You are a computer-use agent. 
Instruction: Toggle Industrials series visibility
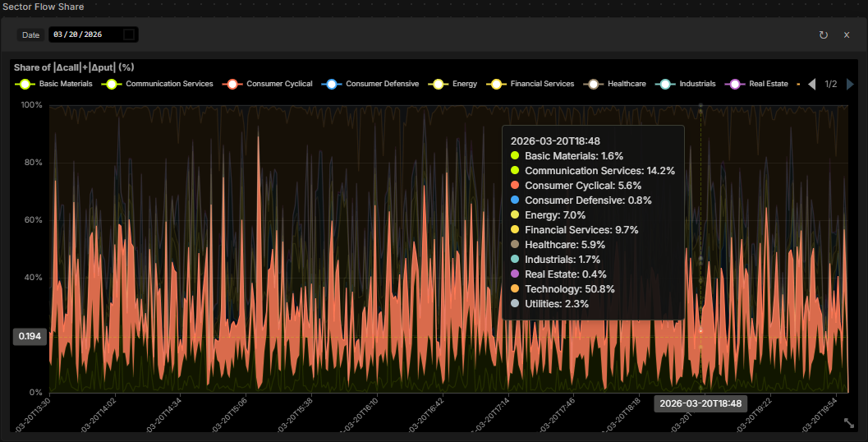666,84
